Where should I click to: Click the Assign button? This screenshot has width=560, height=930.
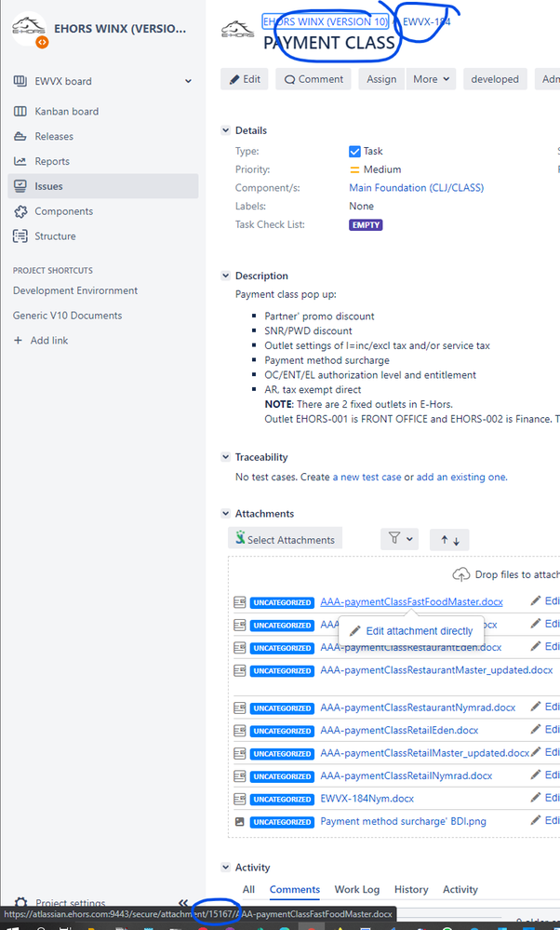[x=381, y=79]
